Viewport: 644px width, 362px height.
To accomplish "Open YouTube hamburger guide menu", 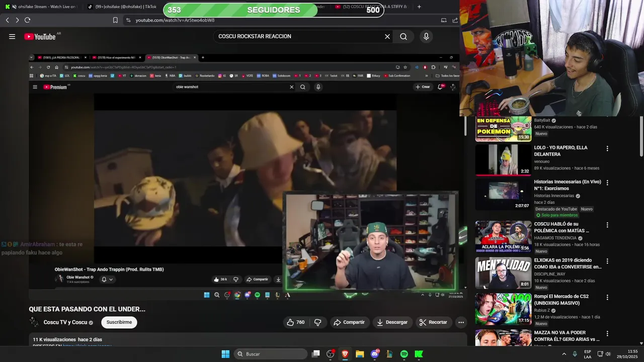I will (x=12, y=36).
